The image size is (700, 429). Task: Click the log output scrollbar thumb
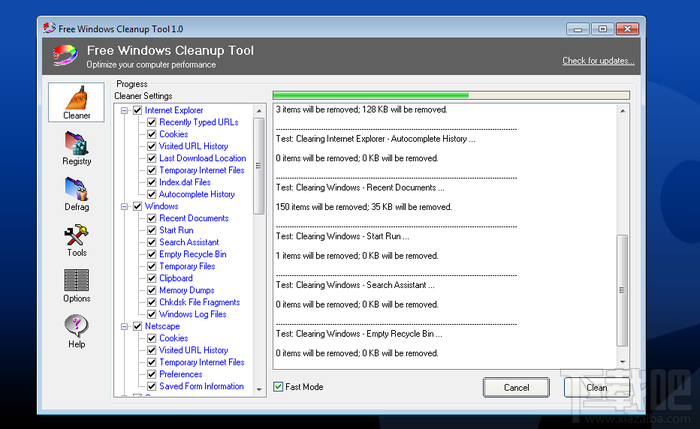(x=622, y=290)
